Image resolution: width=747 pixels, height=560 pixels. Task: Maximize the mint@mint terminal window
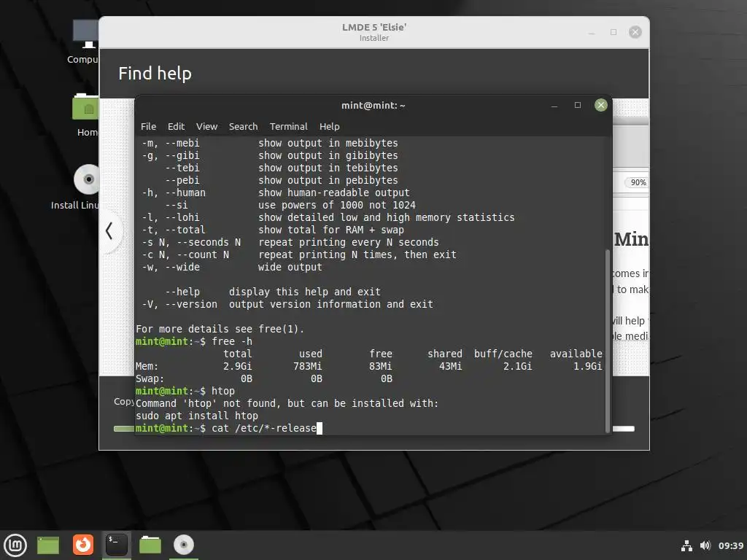[x=578, y=105]
